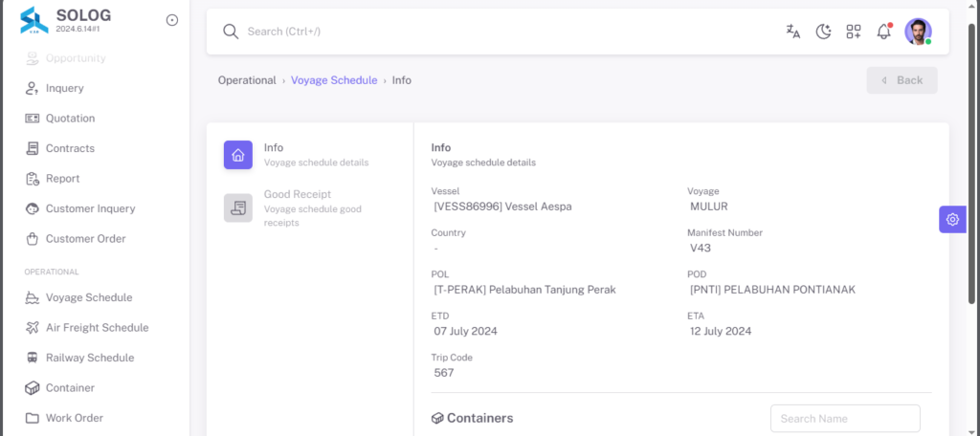Image resolution: width=980 pixels, height=436 pixels.
Task: Select voyage value MULUR
Action: pos(709,207)
